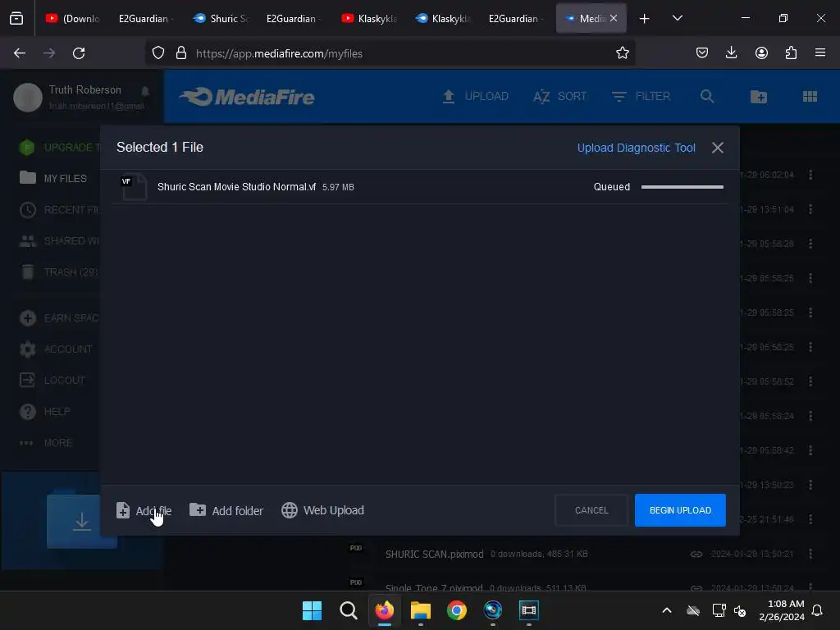Click the Queued upload progress bar
This screenshot has height=630, width=840.
point(682,187)
